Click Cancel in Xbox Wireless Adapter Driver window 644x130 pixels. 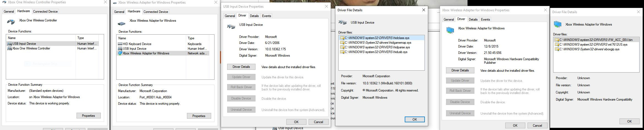click(537, 125)
